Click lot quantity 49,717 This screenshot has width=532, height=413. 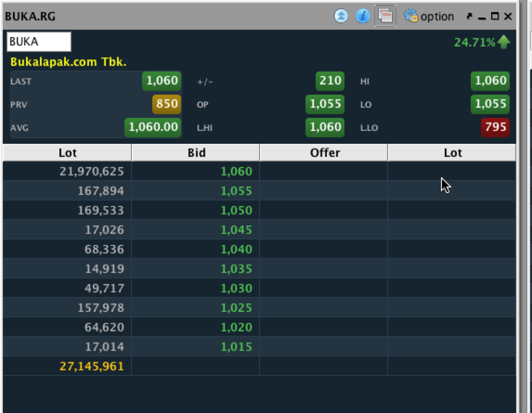(x=104, y=288)
